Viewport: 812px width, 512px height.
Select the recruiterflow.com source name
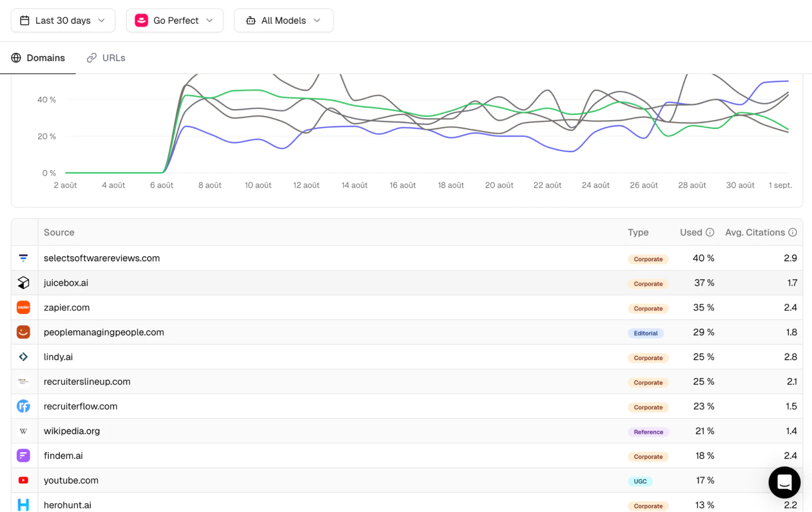coord(81,406)
